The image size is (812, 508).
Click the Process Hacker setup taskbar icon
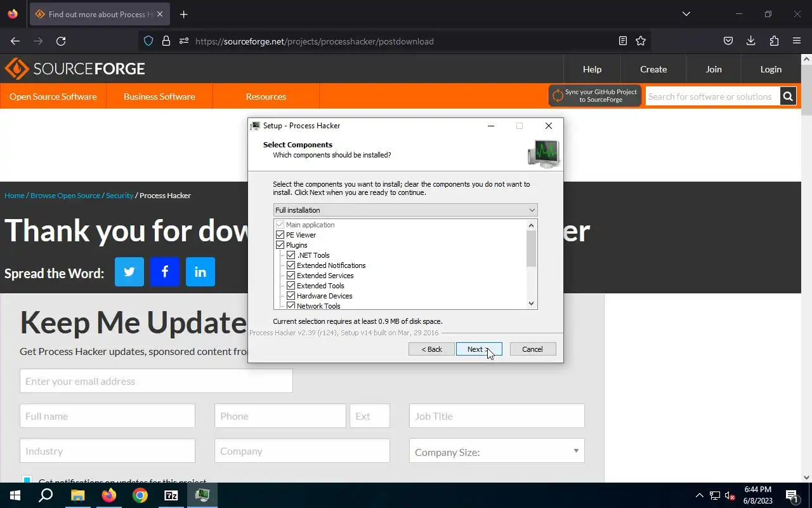[x=202, y=495]
